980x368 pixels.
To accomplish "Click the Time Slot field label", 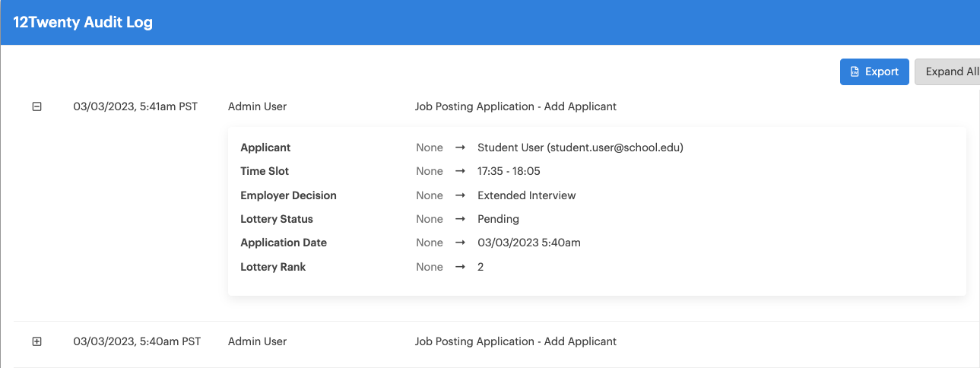I will pos(265,171).
